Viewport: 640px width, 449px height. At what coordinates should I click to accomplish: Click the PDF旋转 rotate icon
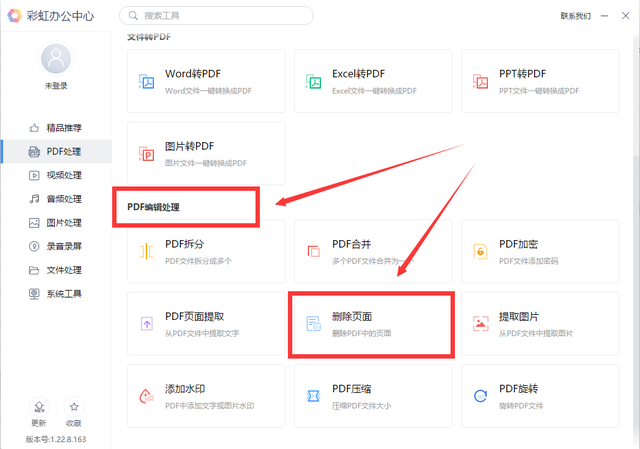tap(480, 396)
